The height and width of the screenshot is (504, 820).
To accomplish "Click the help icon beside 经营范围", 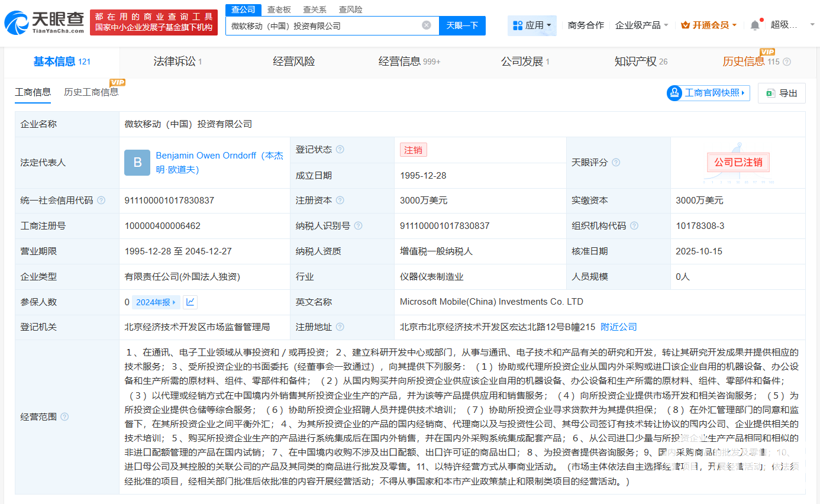I will click(x=64, y=417).
